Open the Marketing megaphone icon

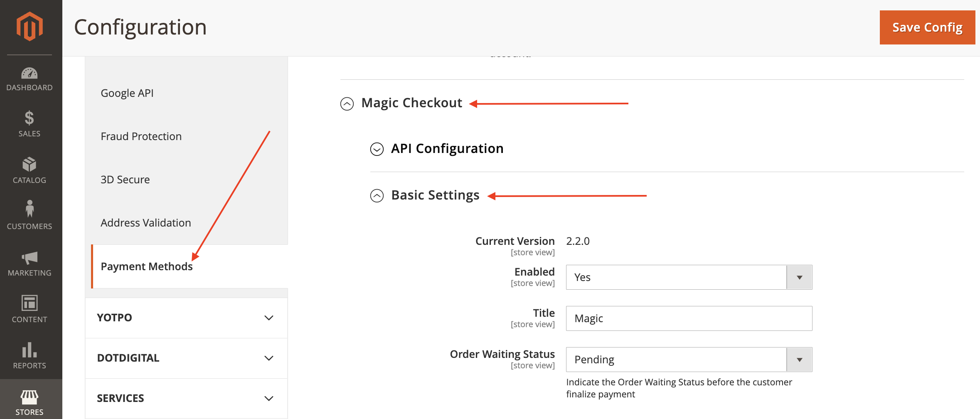coord(29,258)
